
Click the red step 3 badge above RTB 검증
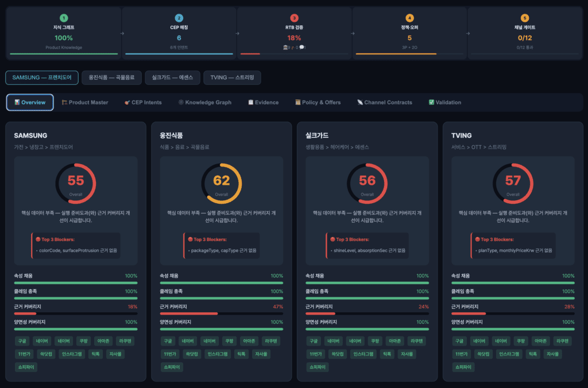click(x=295, y=18)
